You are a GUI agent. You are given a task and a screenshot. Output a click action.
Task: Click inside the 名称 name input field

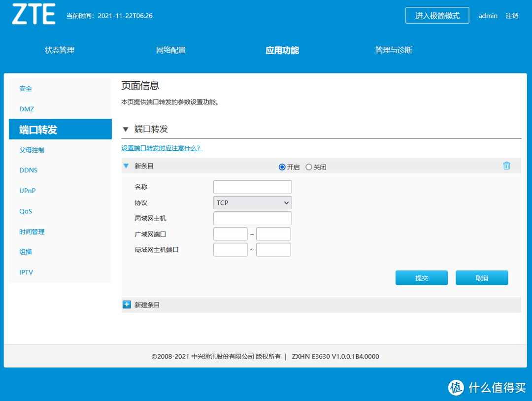(x=252, y=187)
